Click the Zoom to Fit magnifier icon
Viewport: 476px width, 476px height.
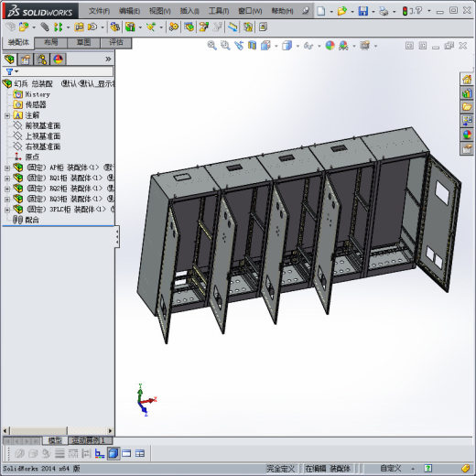point(211,46)
